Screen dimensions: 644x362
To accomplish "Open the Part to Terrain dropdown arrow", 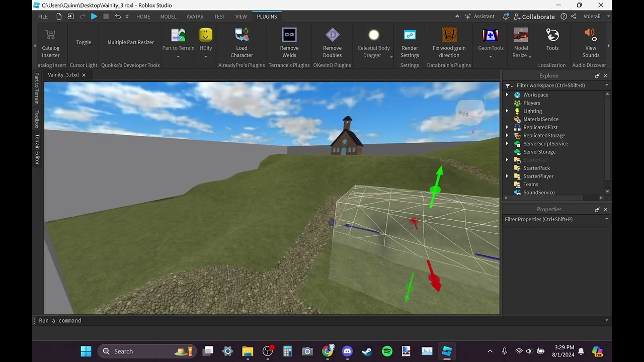I will pyautogui.click(x=178, y=56).
